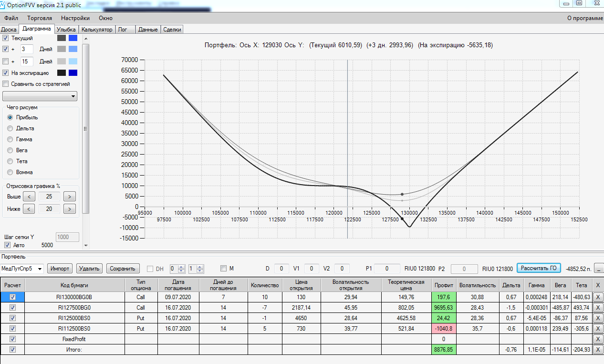Delete the FixedProfit row with X

click(x=598, y=339)
